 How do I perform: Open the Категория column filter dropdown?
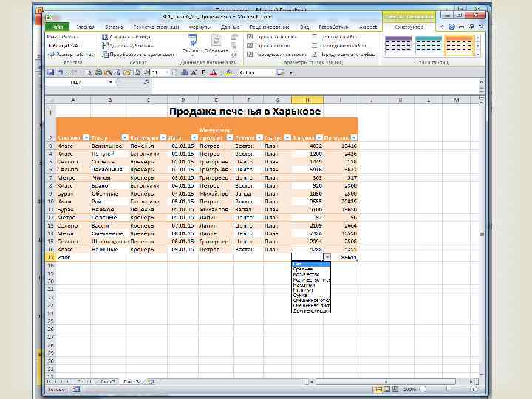pos(163,137)
